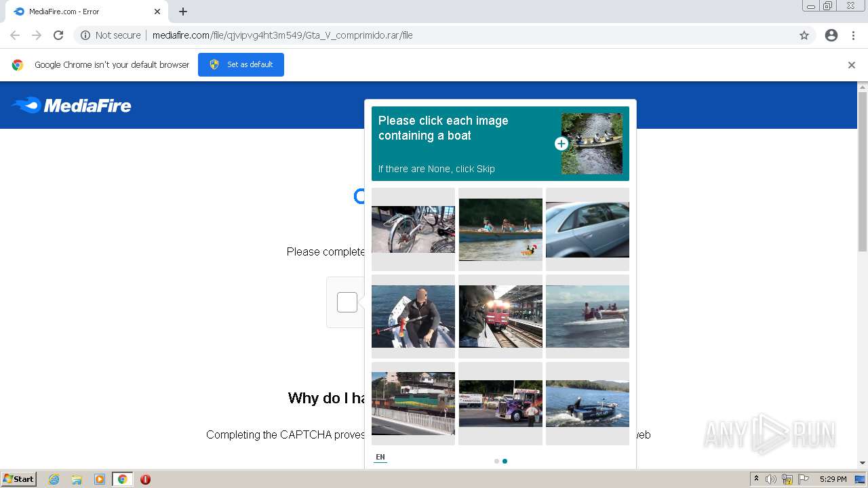
Task: Restore down the Chrome window
Action: coord(828,6)
